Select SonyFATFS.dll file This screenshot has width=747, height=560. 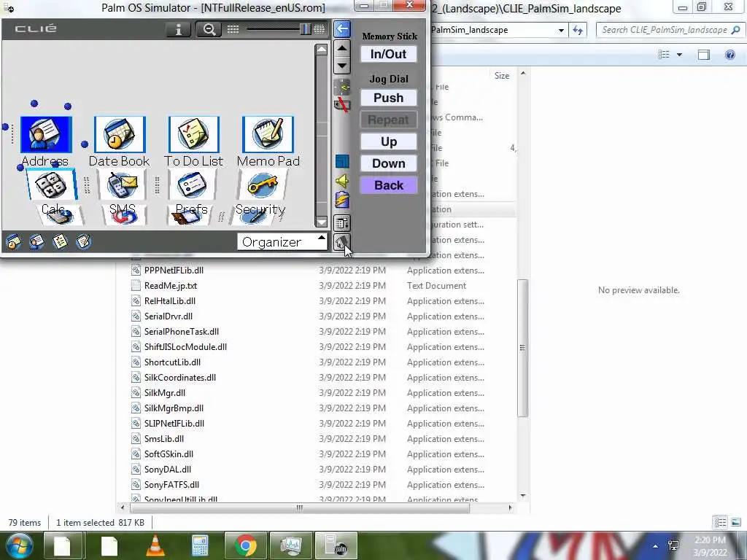[x=171, y=485]
